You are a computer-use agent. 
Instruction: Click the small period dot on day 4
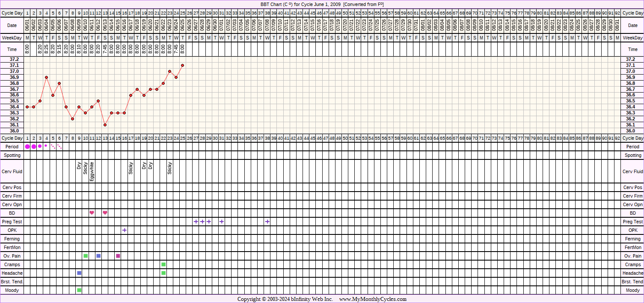pos(46,146)
